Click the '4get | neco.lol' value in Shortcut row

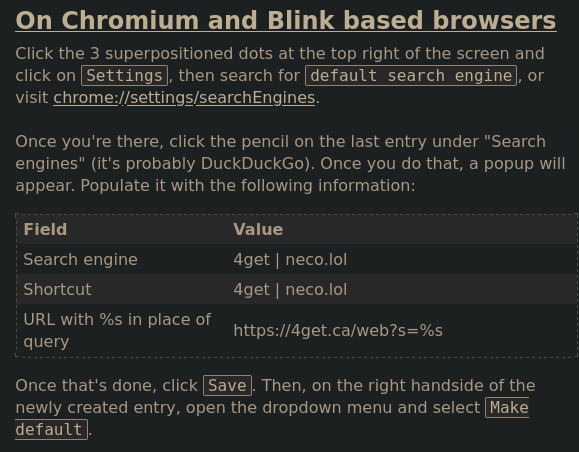point(290,289)
